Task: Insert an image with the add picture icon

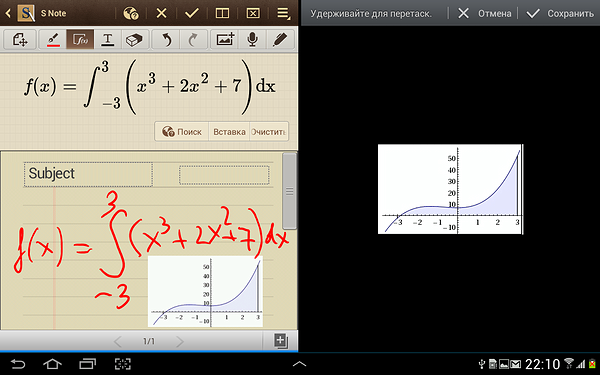Action: click(225, 39)
